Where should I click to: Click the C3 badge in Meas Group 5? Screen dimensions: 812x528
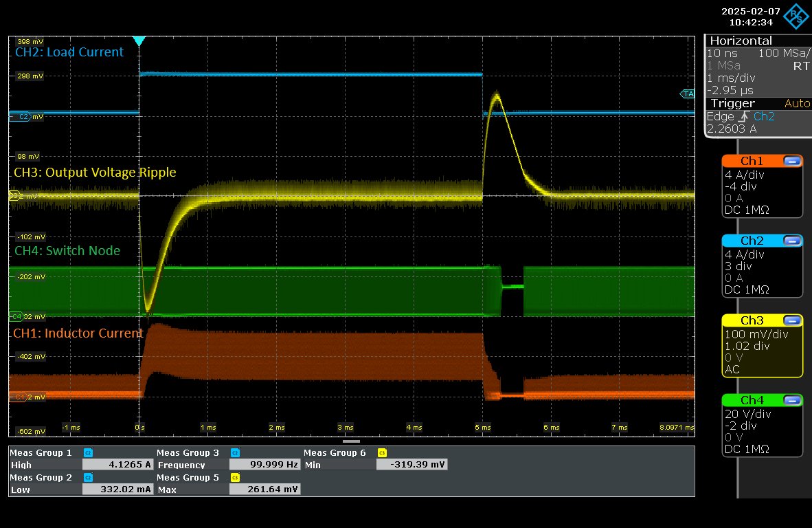click(x=235, y=478)
